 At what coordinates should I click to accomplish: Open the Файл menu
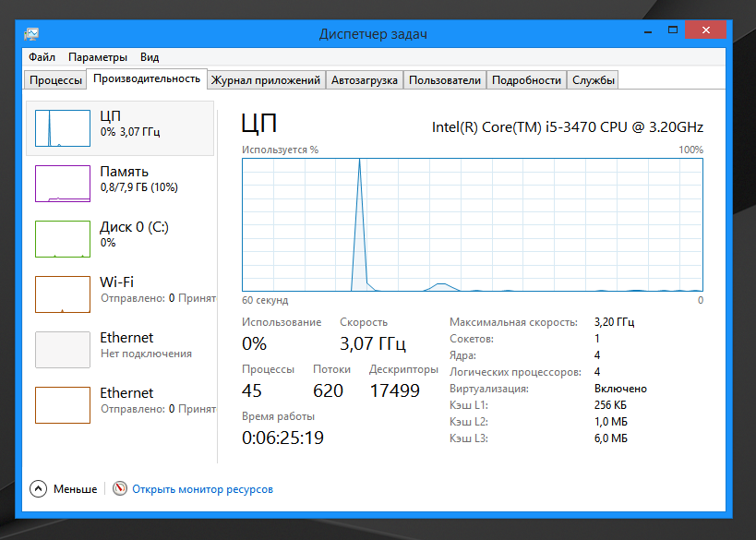(42, 57)
